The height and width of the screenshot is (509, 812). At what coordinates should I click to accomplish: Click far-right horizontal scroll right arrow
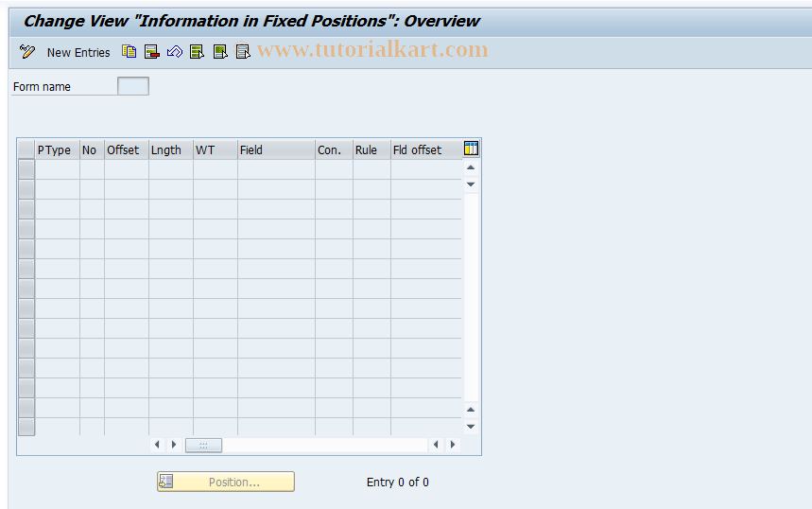tap(453, 445)
